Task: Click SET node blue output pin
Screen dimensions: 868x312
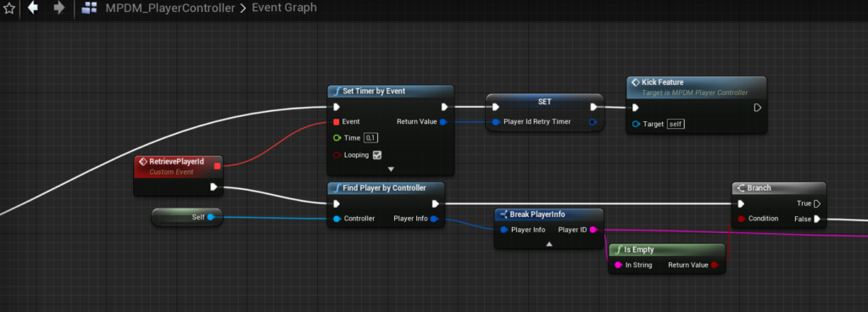Action: [593, 122]
